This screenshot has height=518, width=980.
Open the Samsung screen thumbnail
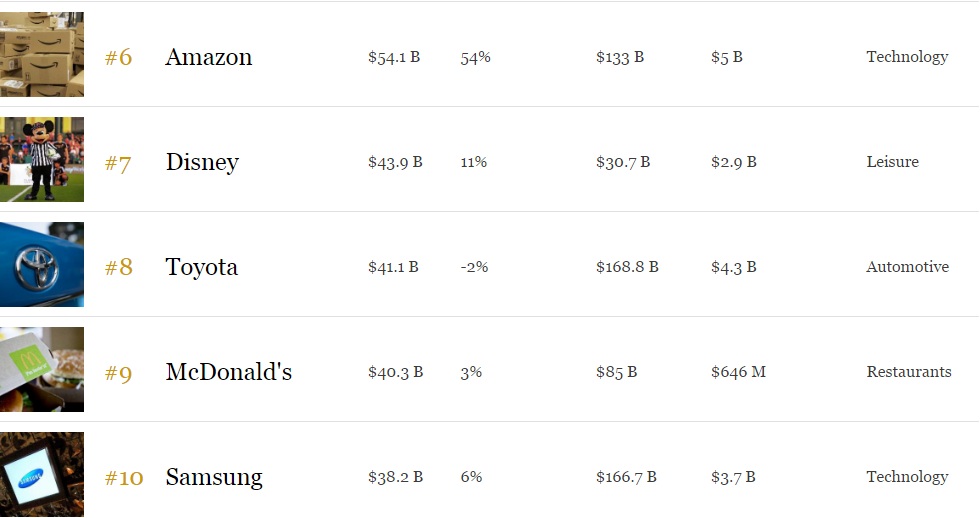tap(42, 474)
